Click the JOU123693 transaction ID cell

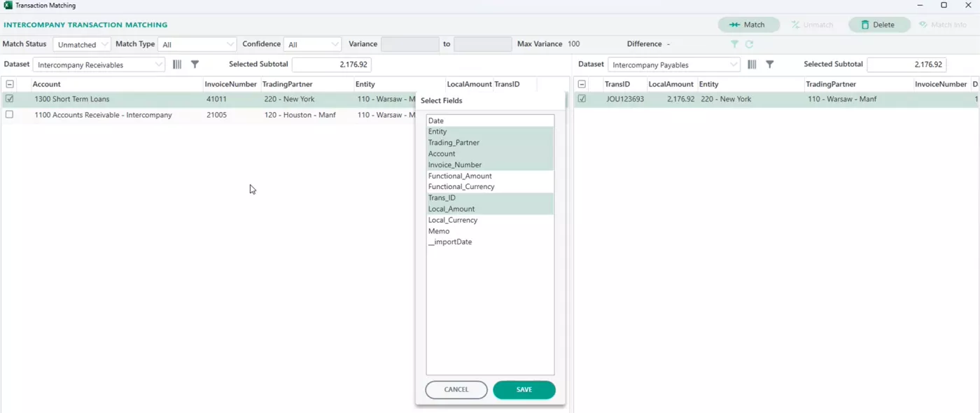click(x=625, y=99)
